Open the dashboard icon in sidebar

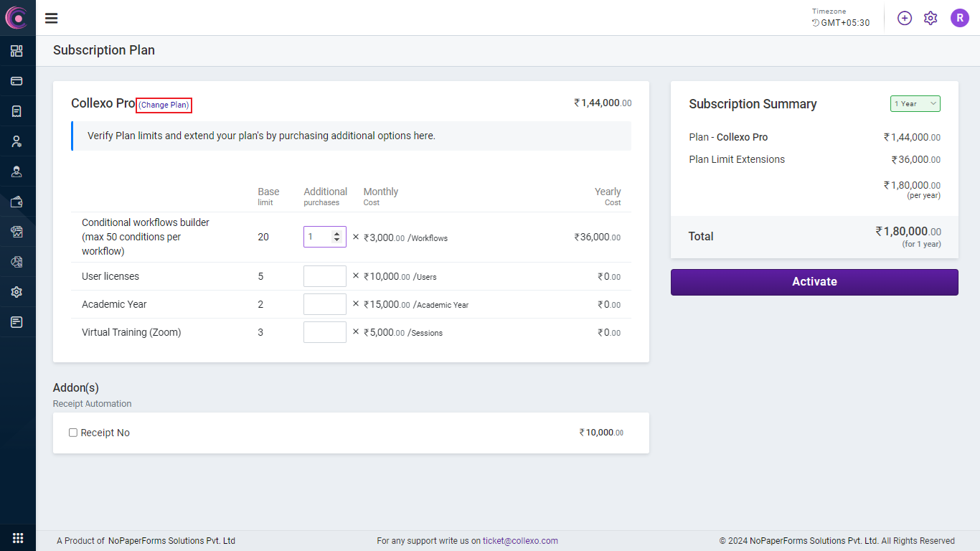(x=17, y=51)
